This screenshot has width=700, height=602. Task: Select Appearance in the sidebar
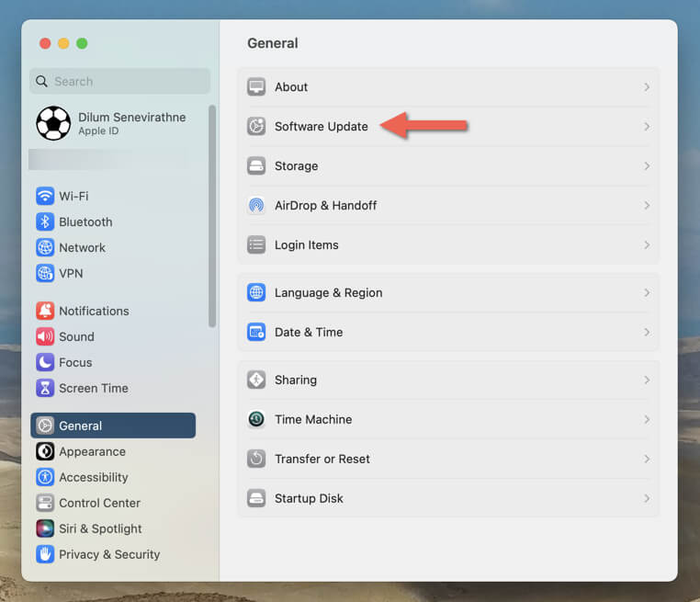point(92,451)
